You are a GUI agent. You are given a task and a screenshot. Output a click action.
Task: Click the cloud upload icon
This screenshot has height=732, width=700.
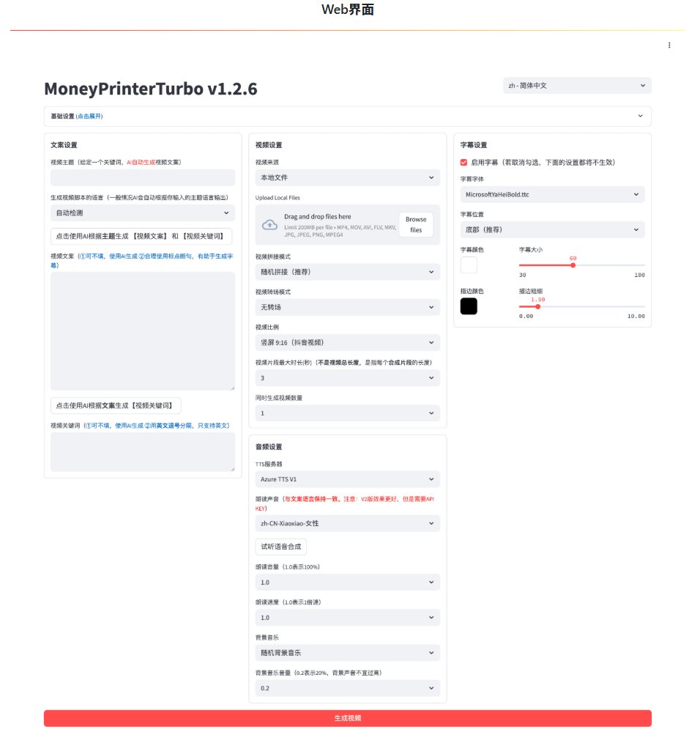pyautogui.click(x=269, y=225)
